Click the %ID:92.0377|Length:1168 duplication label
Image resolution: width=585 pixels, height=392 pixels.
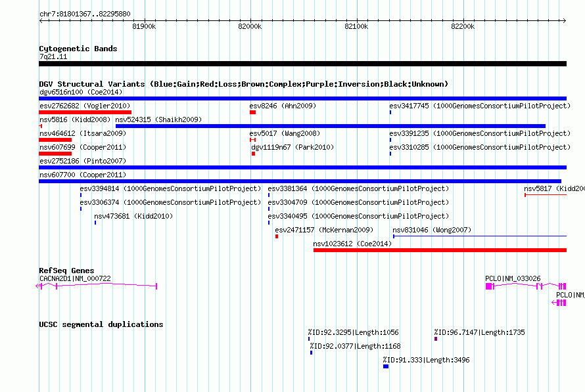(355, 346)
